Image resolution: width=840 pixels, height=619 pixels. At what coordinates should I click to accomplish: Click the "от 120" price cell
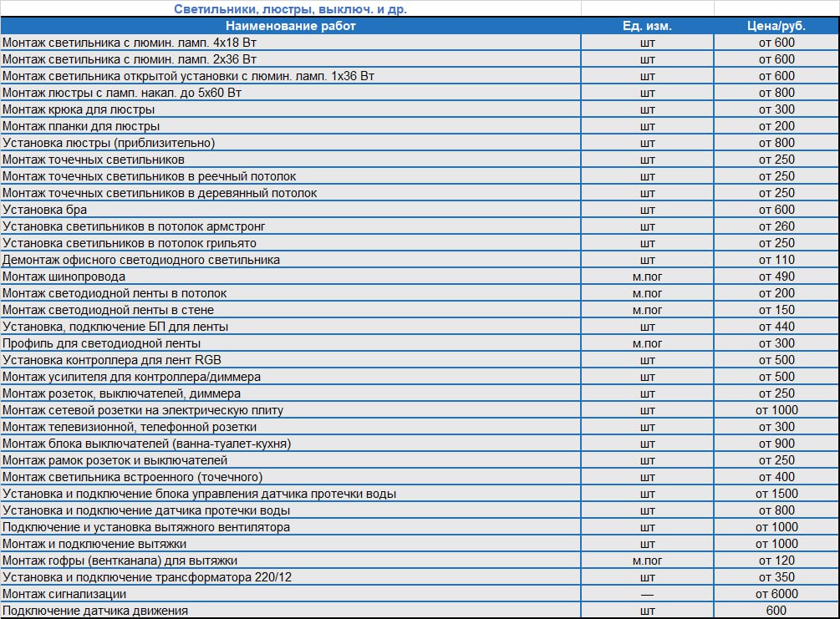776,561
